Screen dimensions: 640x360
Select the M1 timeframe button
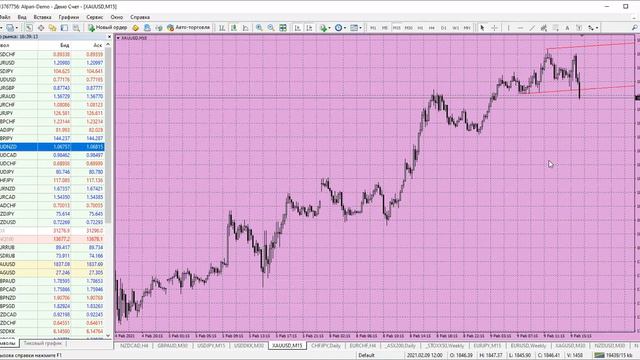(x=373, y=28)
